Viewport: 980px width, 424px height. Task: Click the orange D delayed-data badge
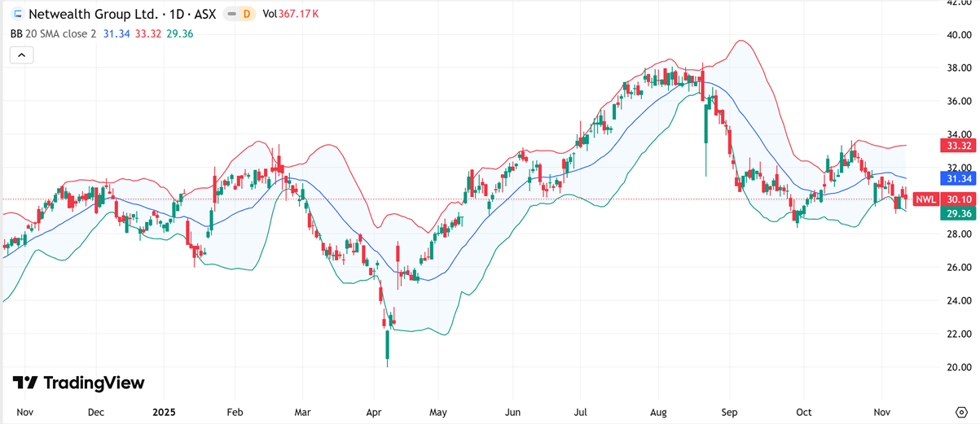pos(246,15)
